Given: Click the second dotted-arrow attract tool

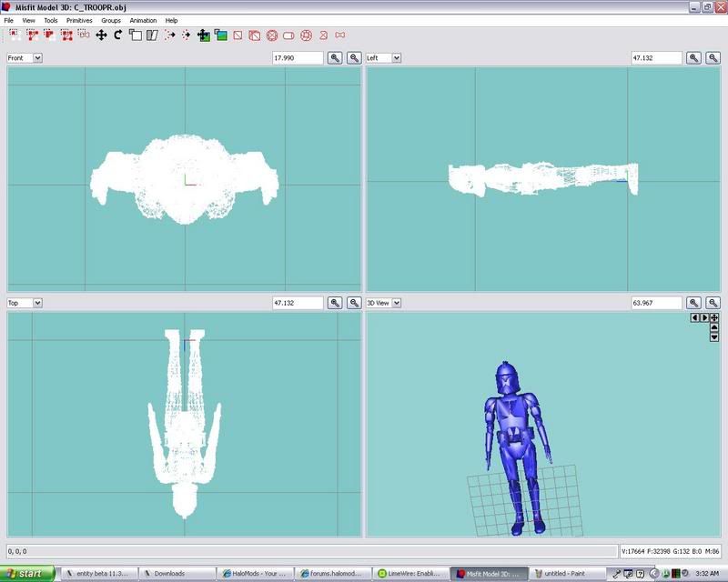Looking at the screenshot, I should [x=187, y=35].
